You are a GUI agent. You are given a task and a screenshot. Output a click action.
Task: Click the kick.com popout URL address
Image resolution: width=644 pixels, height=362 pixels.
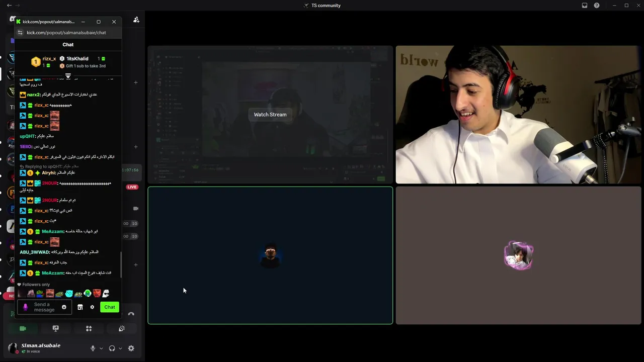[x=66, y=33]
